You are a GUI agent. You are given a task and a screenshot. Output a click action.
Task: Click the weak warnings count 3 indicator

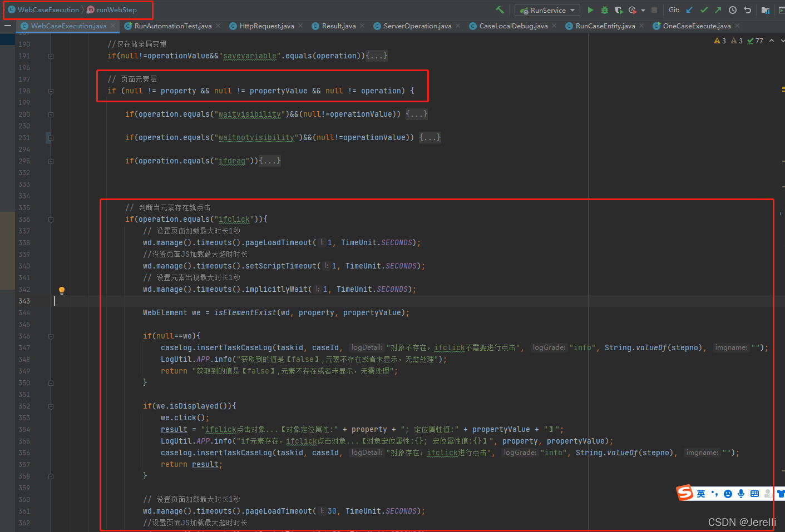737,41
